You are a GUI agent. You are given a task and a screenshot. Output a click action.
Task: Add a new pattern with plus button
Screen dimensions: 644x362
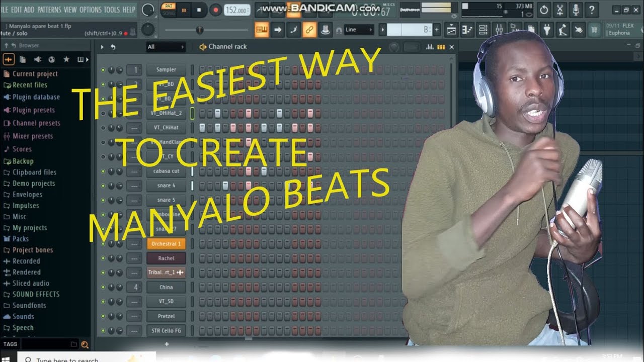[x=437, y=30]
